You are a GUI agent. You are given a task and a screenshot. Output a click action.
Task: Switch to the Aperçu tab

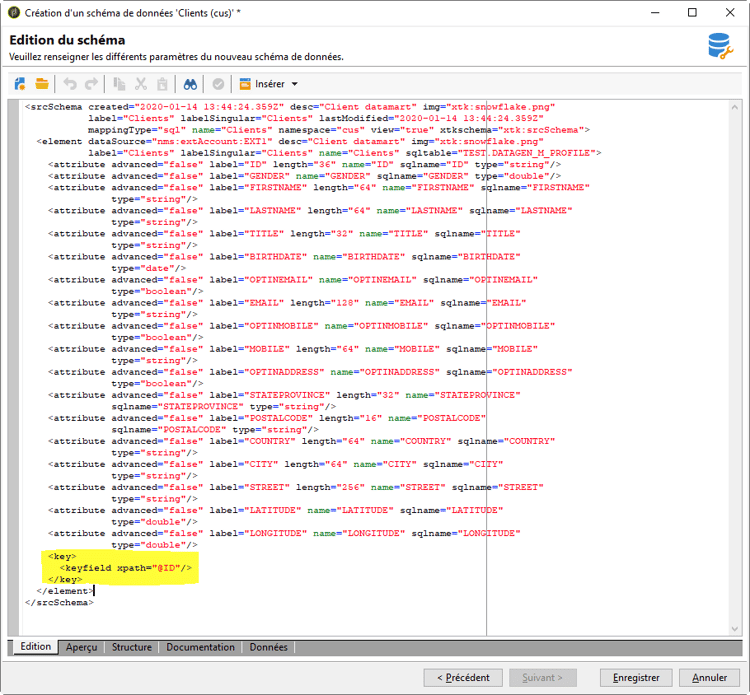[x=81, y=647]
